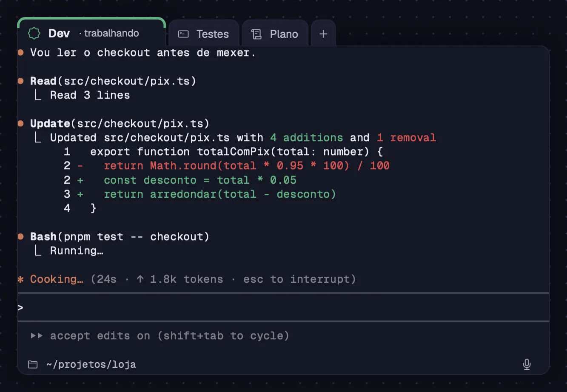Click 'Vou ler o checkout antes de mexer.'
The width and height of the screenshot is (567, 392).
pyautogui.click(x=143, y=52)
